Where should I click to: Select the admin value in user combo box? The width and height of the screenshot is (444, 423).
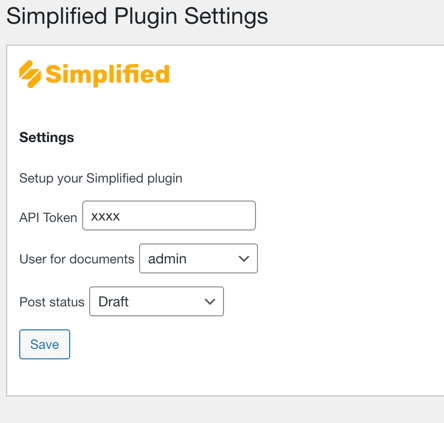pyautogui.click(x=167, y=259)
